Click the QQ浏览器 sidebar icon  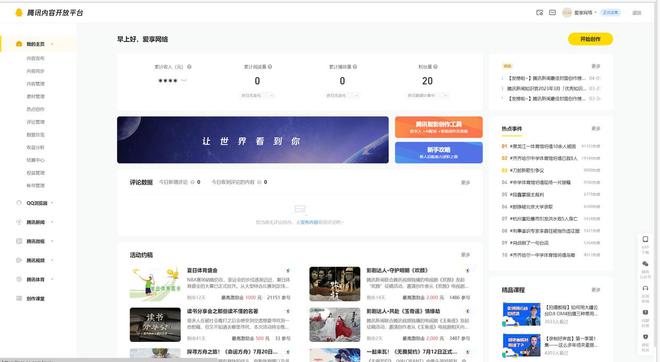click(19, 203)
